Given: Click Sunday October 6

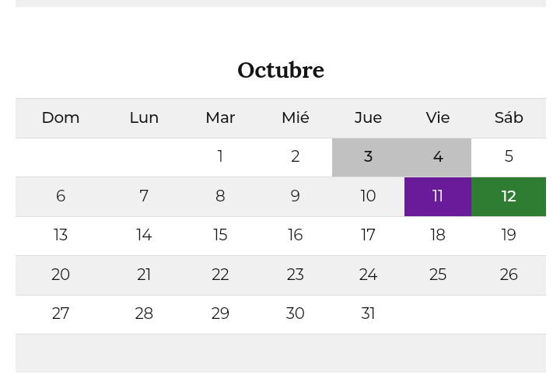Looking at the screenshot, I should click(61, 197).
